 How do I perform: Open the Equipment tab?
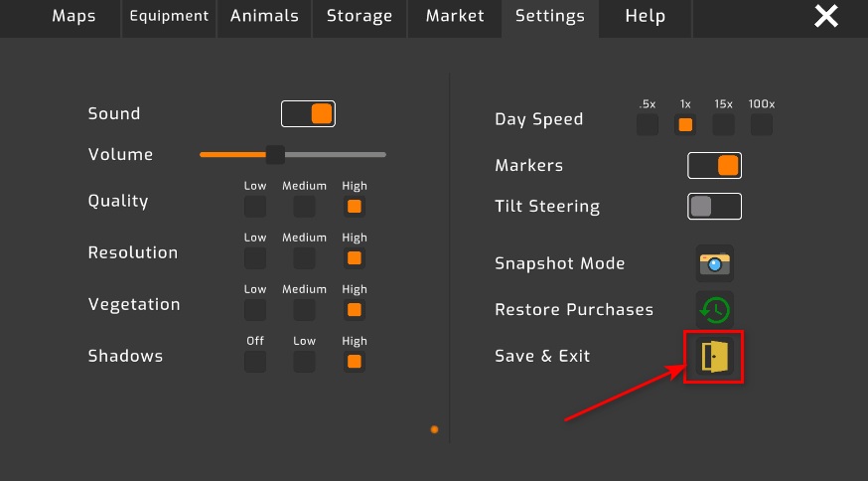(169, 17)
